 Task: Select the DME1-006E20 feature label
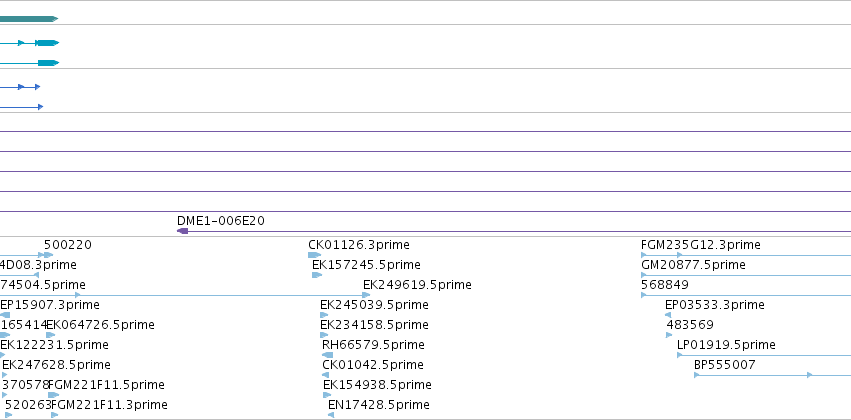click(221, 221)
